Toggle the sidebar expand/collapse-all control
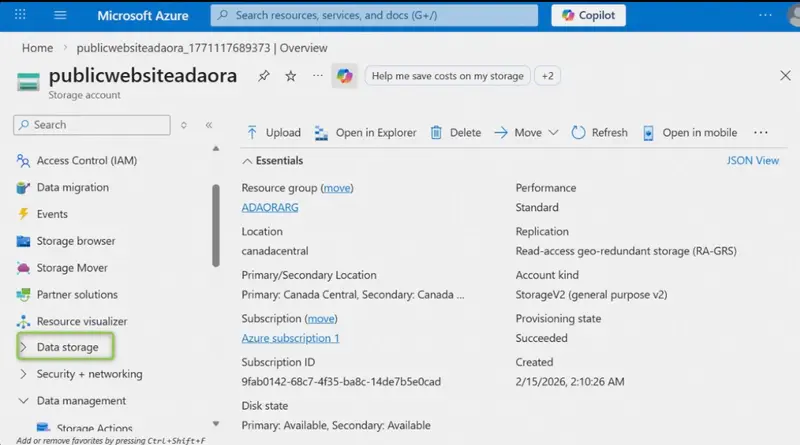Screen dimensions: 800x445 pyautogui.click(x=184, y=125)
